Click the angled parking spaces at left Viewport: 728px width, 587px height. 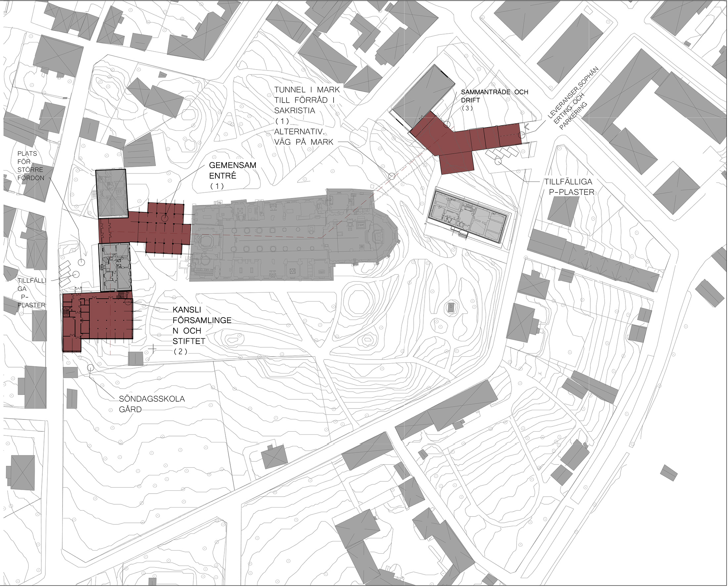pos(65,272)
